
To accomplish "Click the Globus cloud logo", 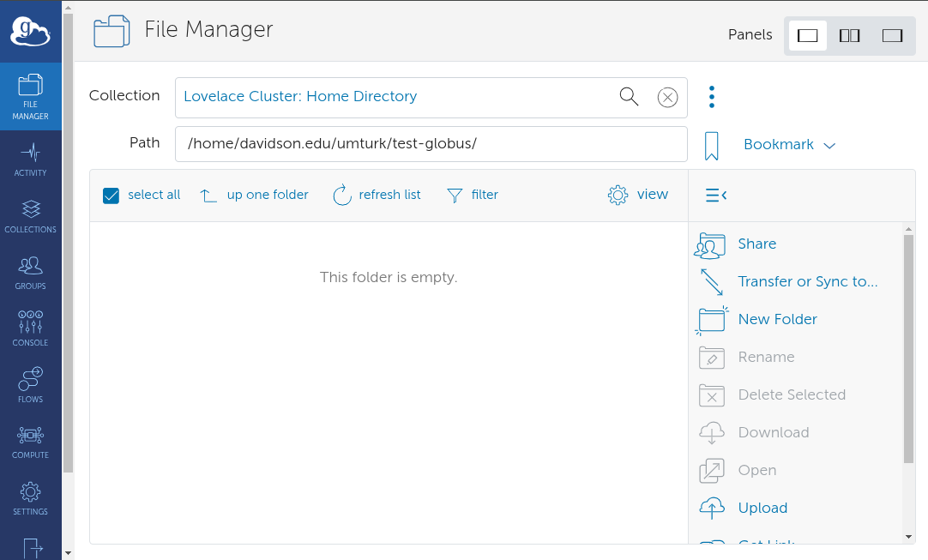I will [30, 32].
